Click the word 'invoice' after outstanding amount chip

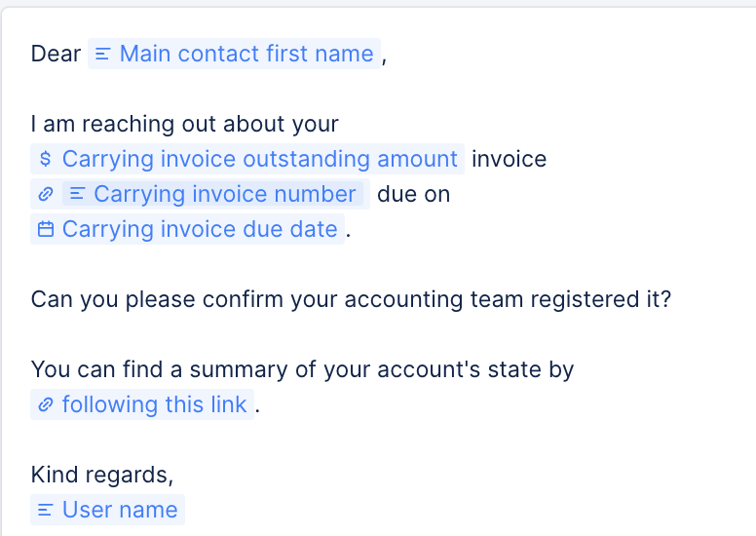coord(509,160)
